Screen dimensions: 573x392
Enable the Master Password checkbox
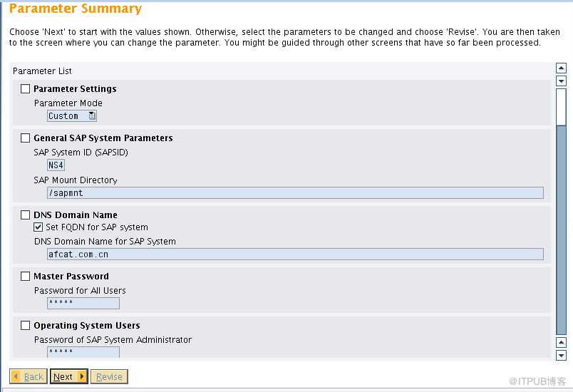25,277
